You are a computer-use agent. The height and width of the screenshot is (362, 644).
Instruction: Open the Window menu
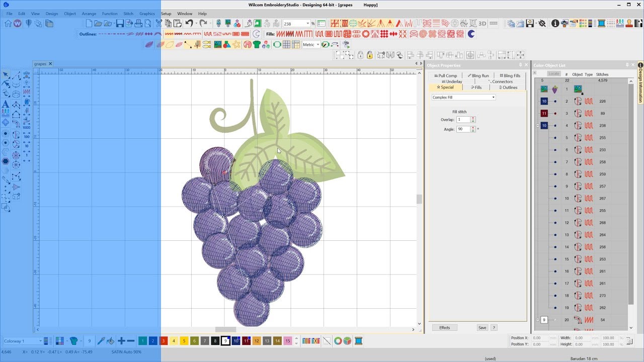coord(185,14)
